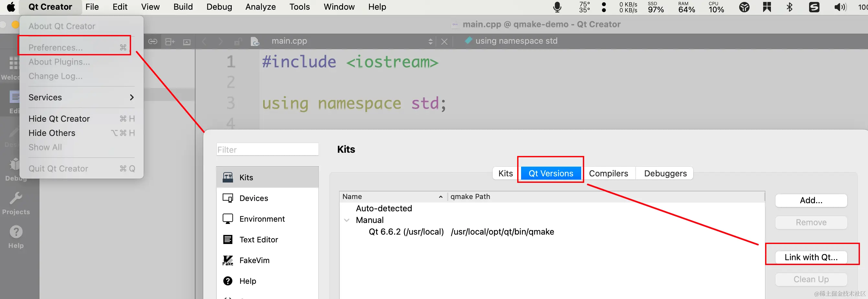Open the Edit menu in menu bar
This screenshot has height=299, width=868.
[120, 7]
